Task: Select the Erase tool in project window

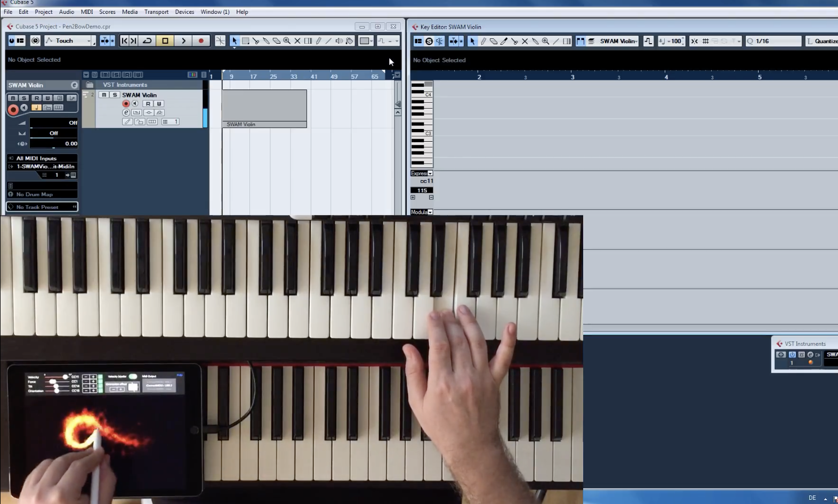Action: [277, 40]
